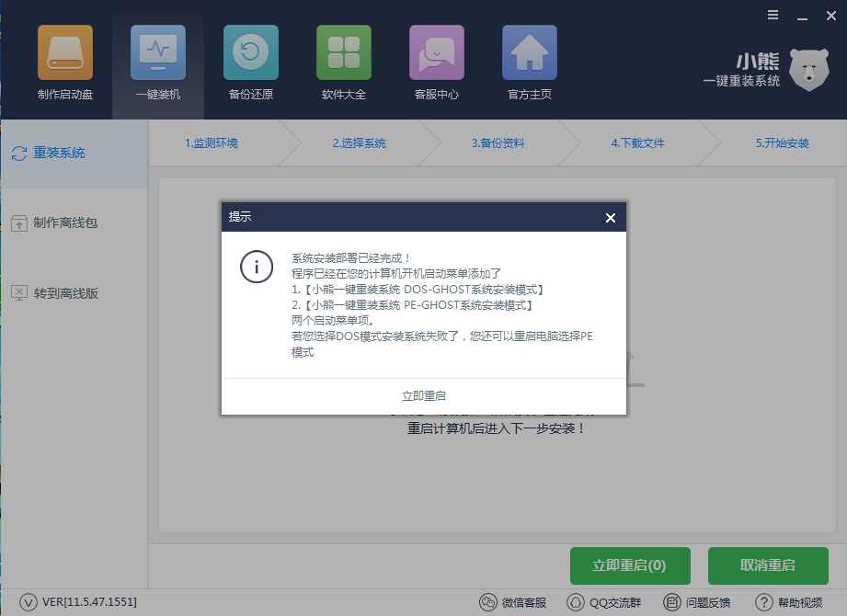Click the green 立即重启(0) button
Viewport: 847px width, 616px height.
click(630, 565)
